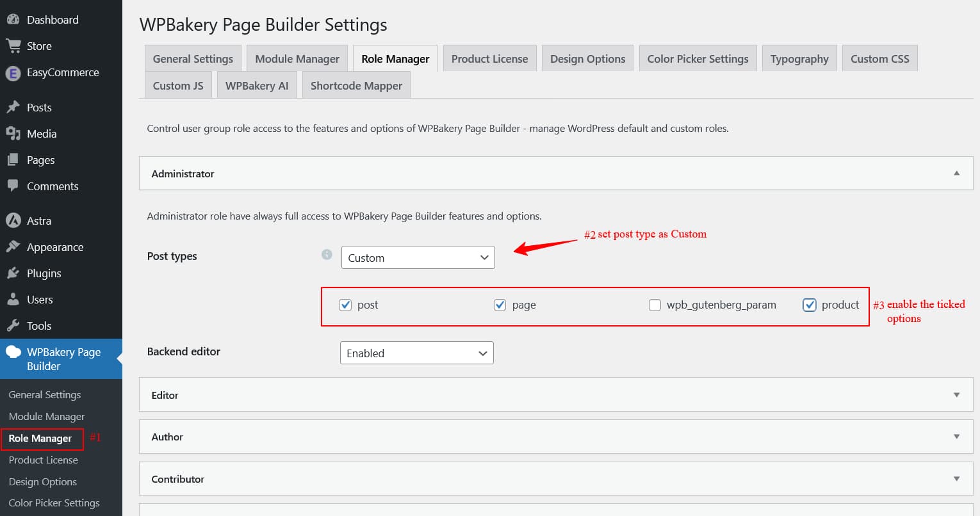Image resolution: width=980 pixels, height=516 pixels.
Task: Open the Comments section icon
Action: (14, 186)
